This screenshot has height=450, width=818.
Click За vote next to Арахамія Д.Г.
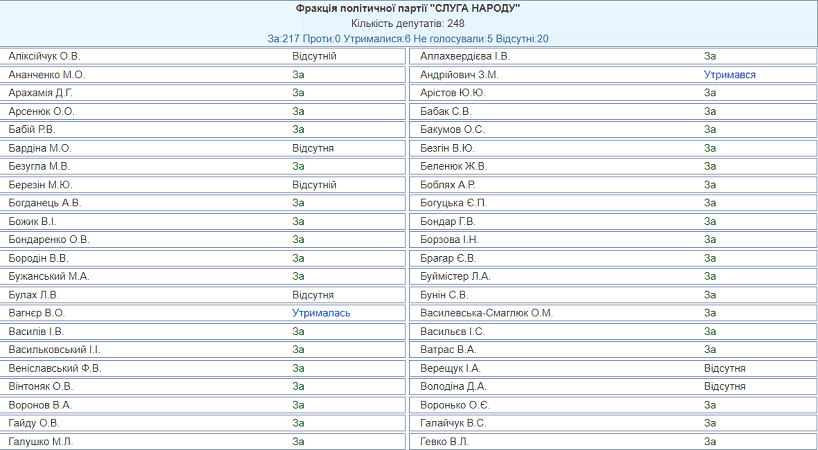[x=298, y=93]
